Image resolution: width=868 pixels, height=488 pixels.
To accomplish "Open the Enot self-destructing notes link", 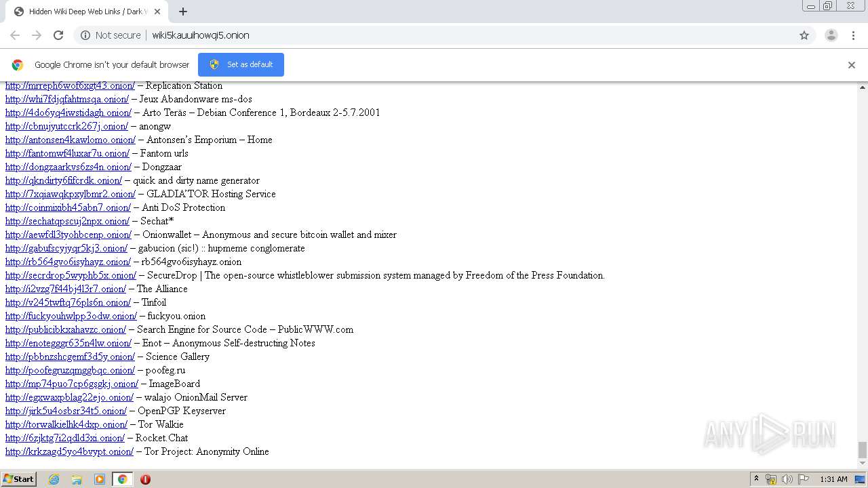I will (x=68, y=343).
